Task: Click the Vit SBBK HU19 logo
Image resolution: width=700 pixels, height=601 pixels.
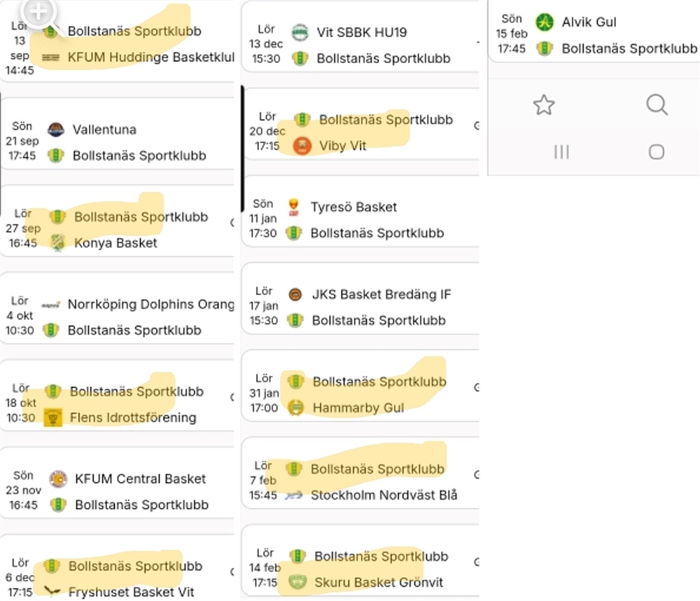Action: [x=300, y=32]
